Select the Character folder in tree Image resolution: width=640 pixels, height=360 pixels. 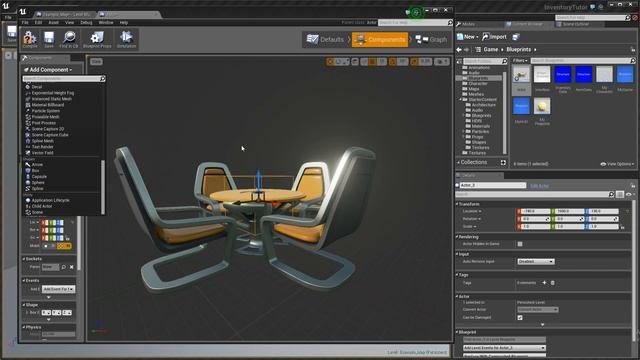[x=478, y=83]
